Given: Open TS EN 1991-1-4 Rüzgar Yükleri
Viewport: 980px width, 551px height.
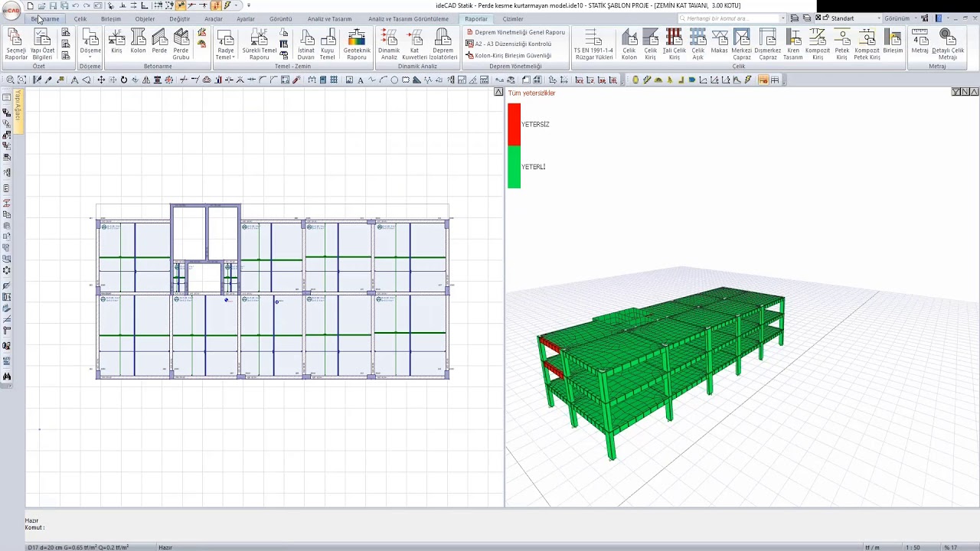Looking at the screenshot, I should [x=593, y=44].
